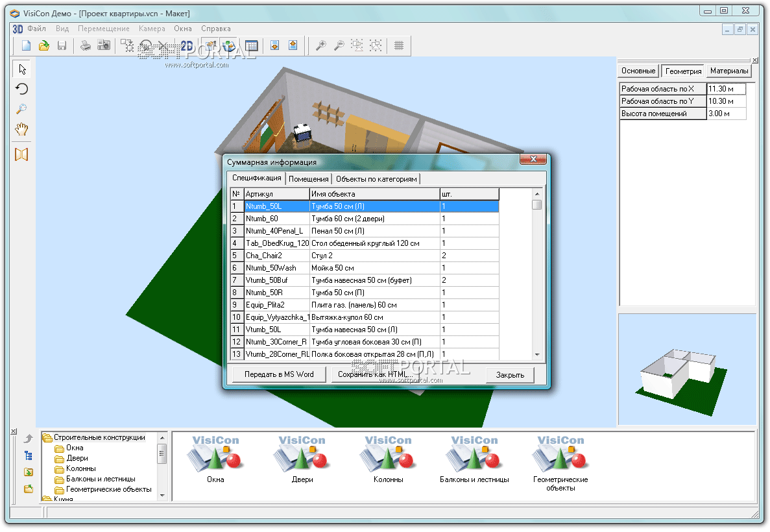Open the Геометрические объекты library thumbnail
This screenshot has height=532, width=770.
point(560,463)
